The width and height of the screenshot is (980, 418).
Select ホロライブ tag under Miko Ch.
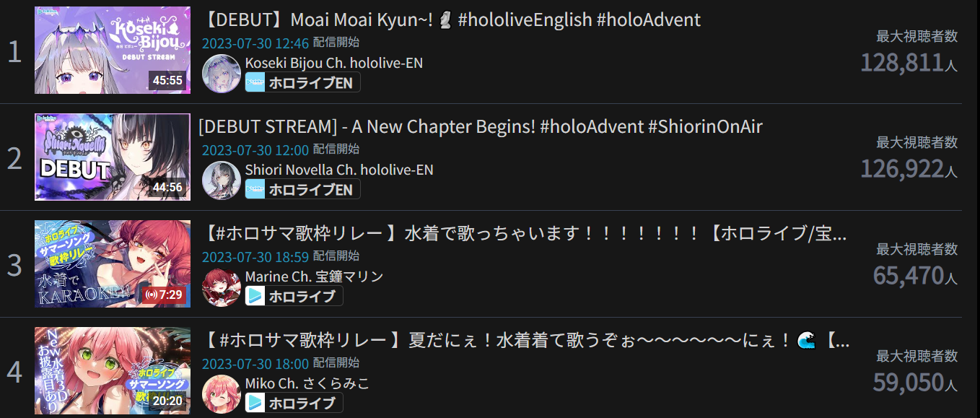(x=294, y=403)
